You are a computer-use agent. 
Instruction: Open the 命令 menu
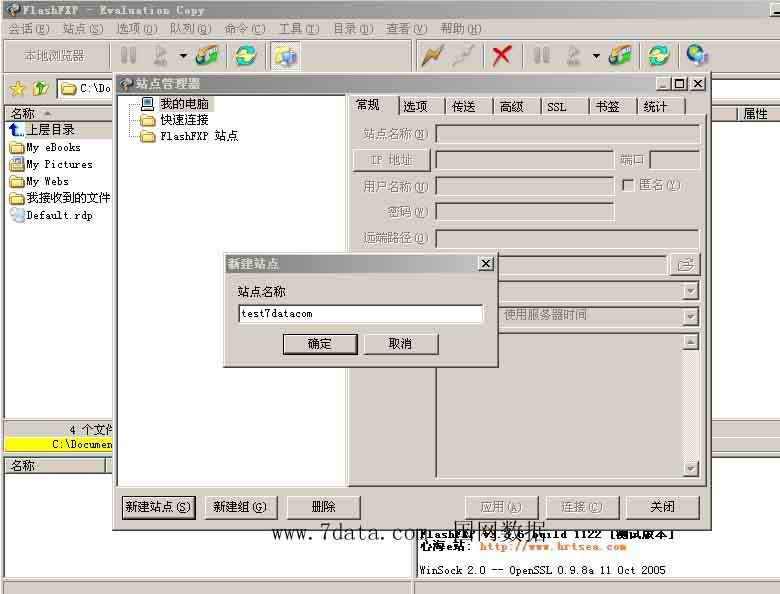tap(244, 28)
